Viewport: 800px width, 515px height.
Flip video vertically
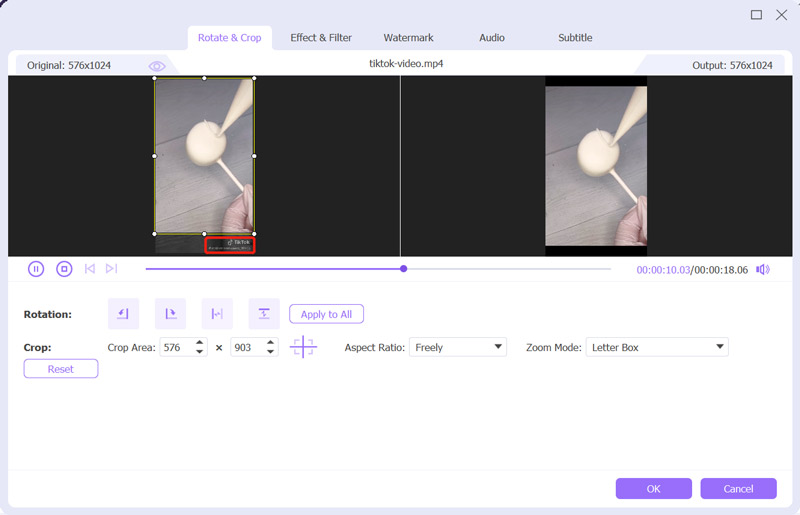(264, 313)
